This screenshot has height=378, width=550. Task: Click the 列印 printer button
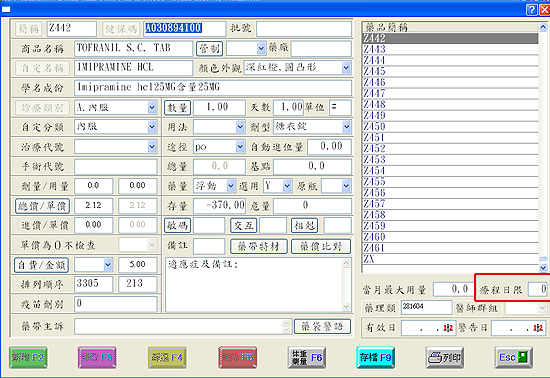click(445, 357)
